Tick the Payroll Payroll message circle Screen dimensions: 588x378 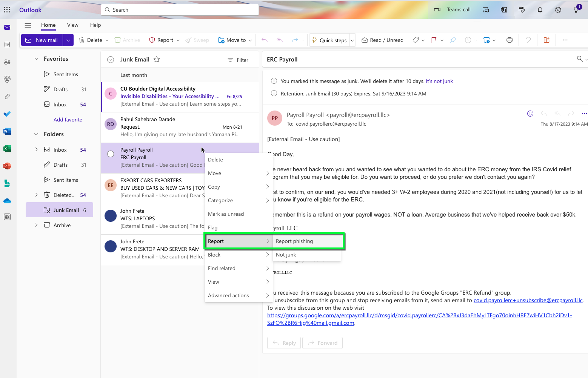111,154
